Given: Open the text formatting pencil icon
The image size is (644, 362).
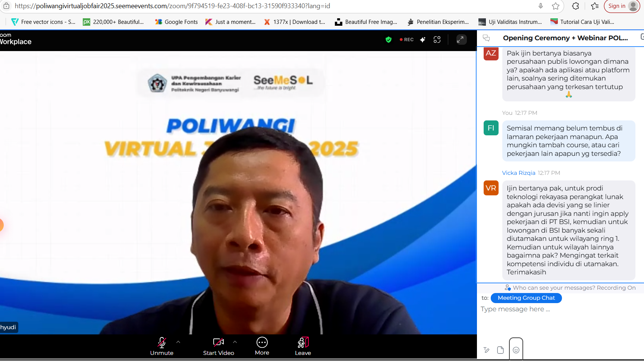Looking at the screenshot, I should tap(486, 350).
